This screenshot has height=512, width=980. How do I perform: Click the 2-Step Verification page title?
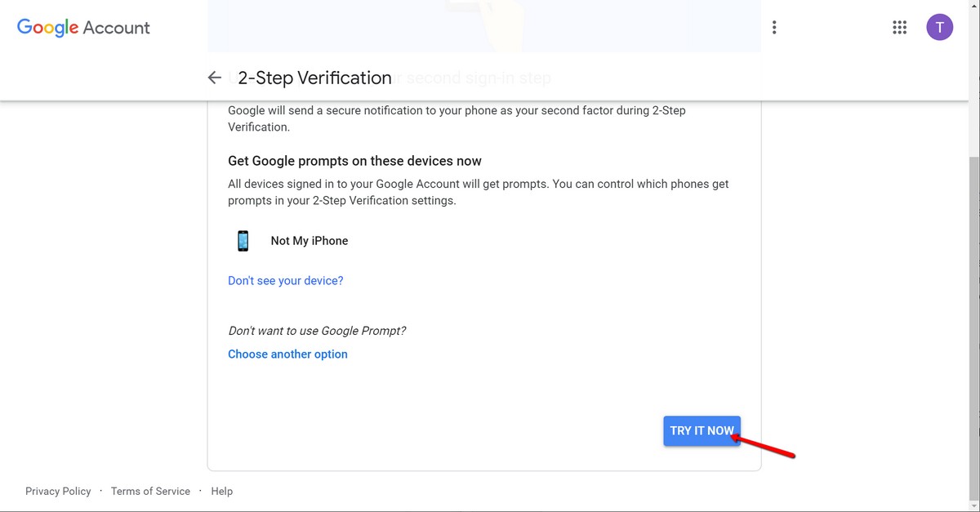click(x=314, y=78)
